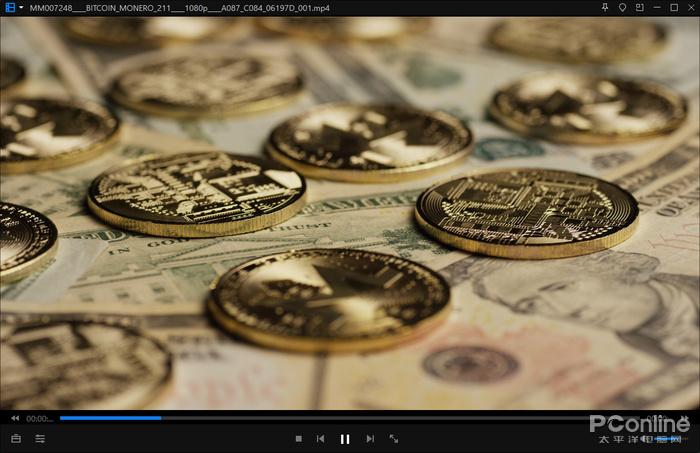Pin the player window on top

pos(605,8)
